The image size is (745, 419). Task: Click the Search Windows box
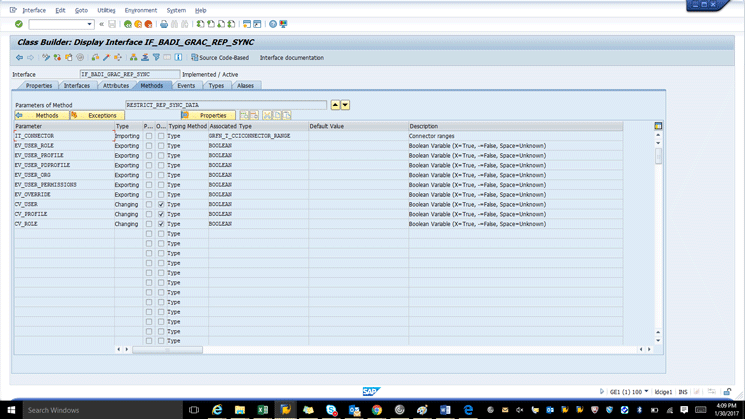[102, 409]
